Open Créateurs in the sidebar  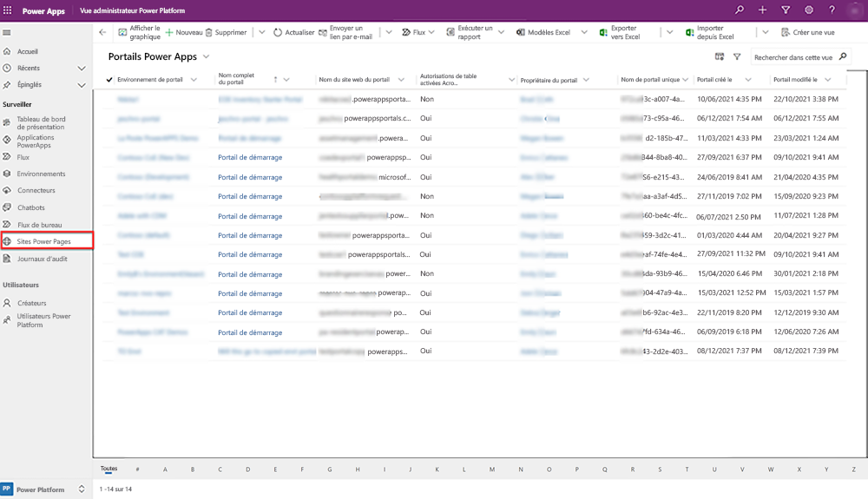(31, 303)
